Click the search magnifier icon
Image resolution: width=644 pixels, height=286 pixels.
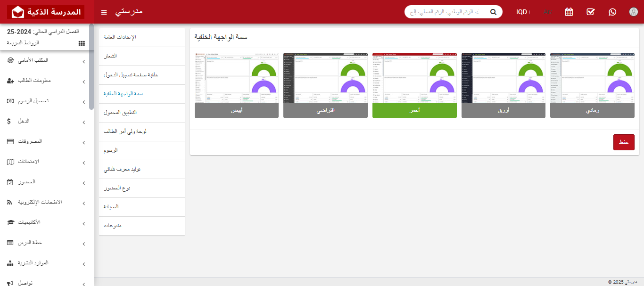[493, 12]
